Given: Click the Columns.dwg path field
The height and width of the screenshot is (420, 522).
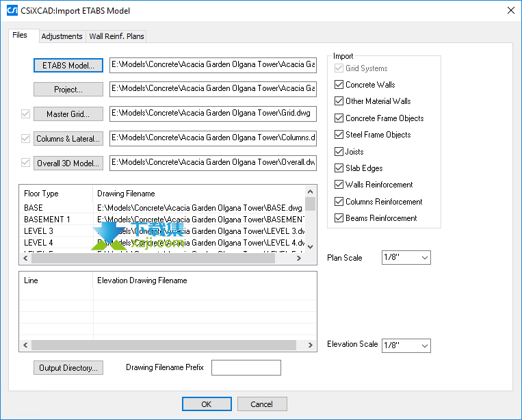Looking at the screenshot, I should [213, 138].
